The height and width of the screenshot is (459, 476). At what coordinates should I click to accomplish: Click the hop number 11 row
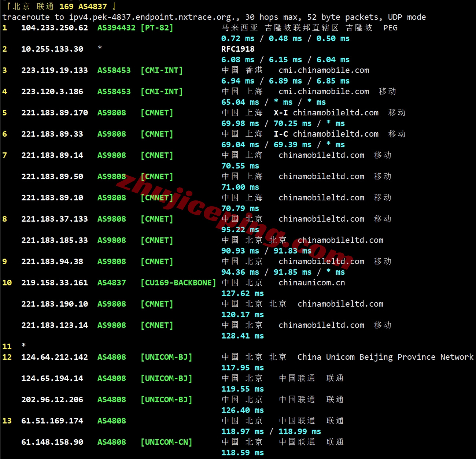pyautogui.click(x=14, y=346)
